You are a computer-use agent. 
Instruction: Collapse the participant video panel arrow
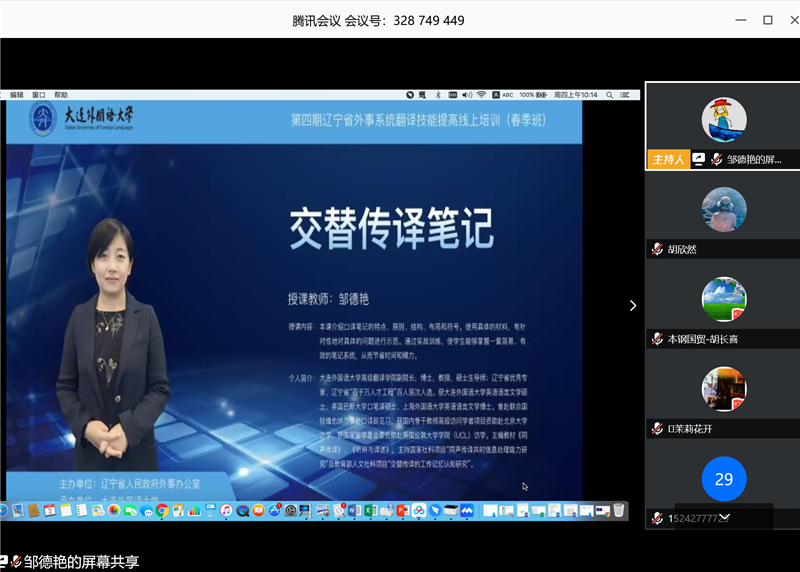[632, 305]
